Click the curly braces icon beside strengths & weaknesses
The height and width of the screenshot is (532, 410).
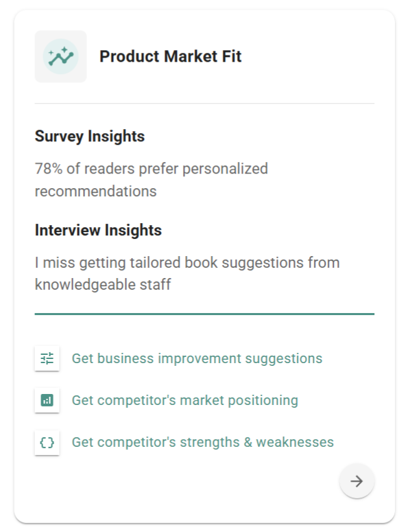pos(47,443)
